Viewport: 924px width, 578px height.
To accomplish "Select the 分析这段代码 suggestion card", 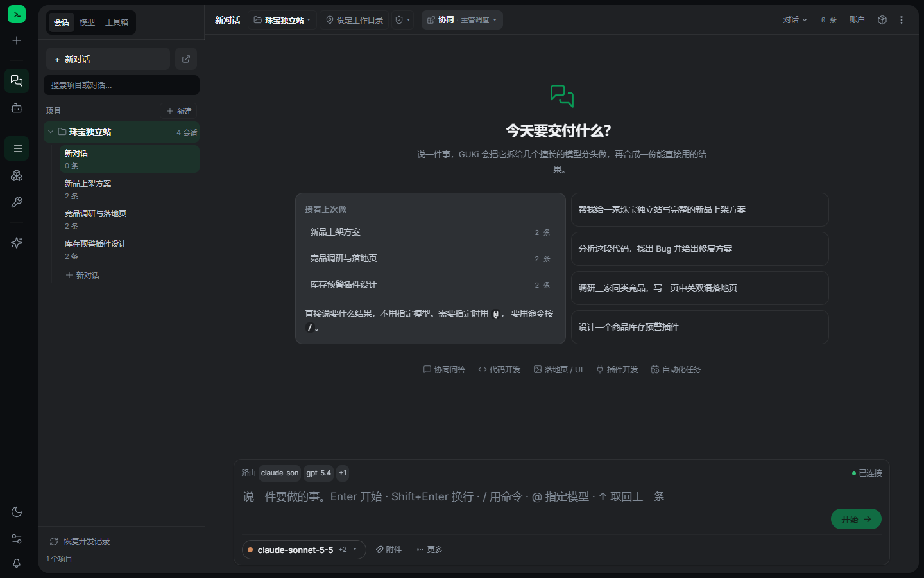I will pos(700,249).
